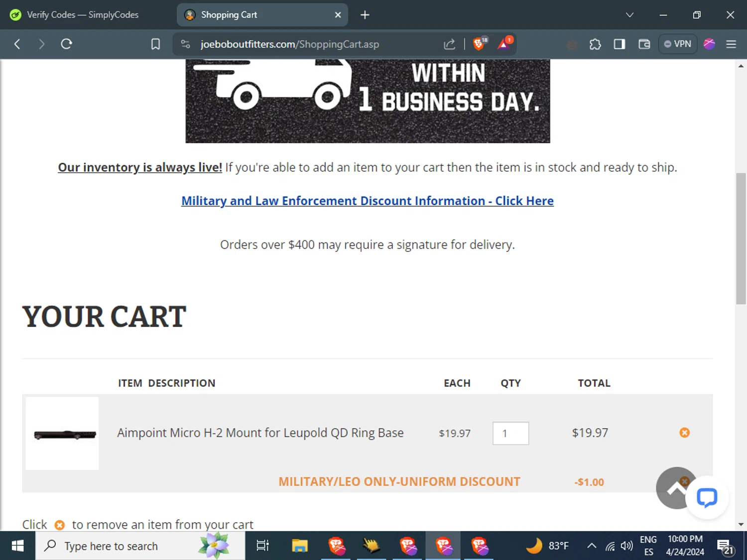Viewport: 747px width, 560px height.
Task: Open the notification center icon
Action: 726,547
